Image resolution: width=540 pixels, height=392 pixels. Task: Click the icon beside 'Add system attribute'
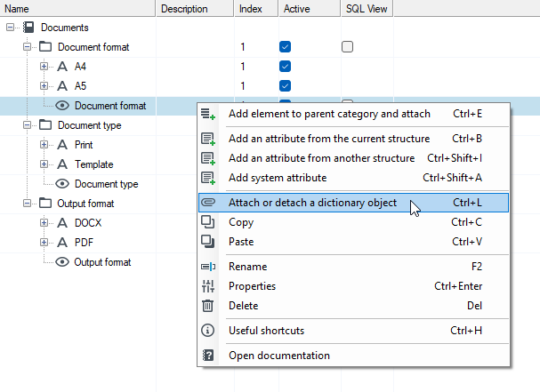[x=208, y=178]
